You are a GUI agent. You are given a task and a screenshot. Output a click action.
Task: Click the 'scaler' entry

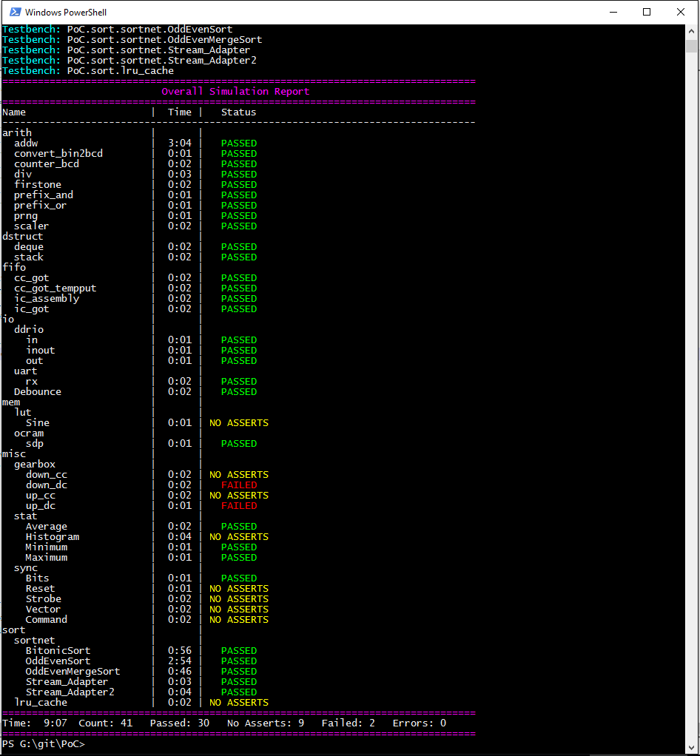click(31, 226)
